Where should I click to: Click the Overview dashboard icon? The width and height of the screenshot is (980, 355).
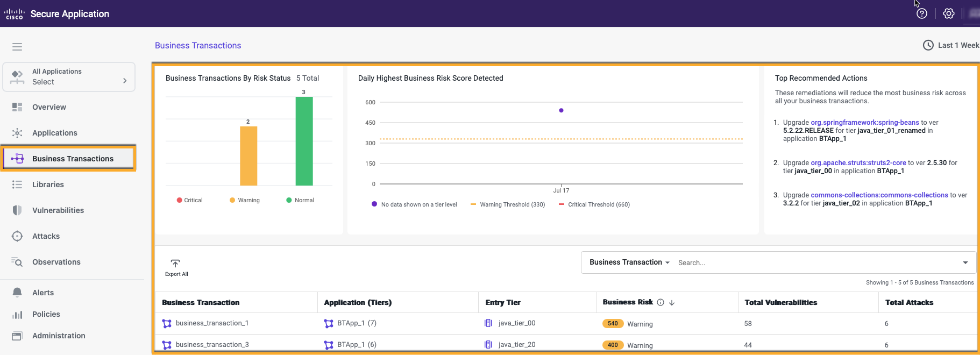(x=17, y=107)
